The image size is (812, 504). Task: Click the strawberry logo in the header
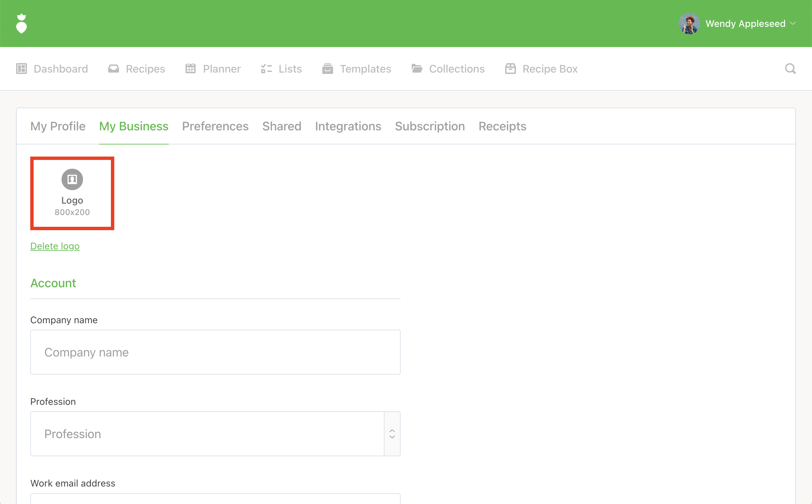coord(22,24)
